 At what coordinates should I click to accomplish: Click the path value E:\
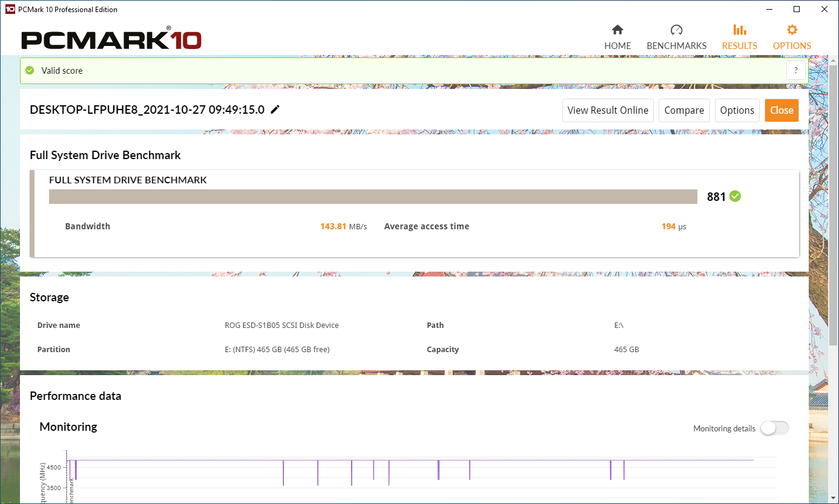coord(619,325)
